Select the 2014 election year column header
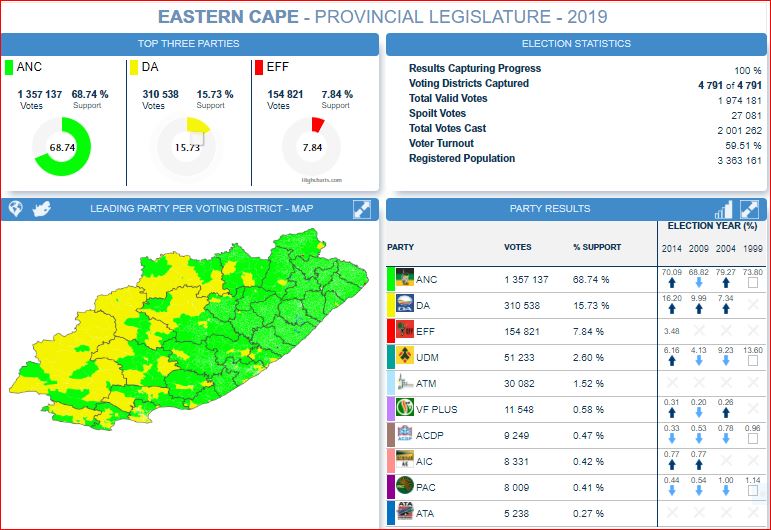The height and width of the screenshot is (530, 771). (672, 248)
